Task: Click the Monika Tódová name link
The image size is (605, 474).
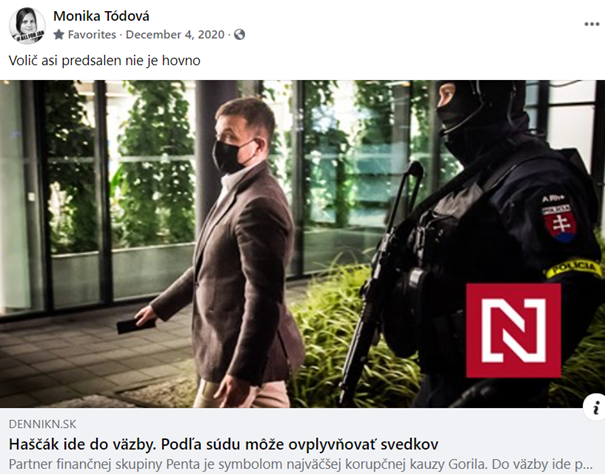Action: coord(101,16)
